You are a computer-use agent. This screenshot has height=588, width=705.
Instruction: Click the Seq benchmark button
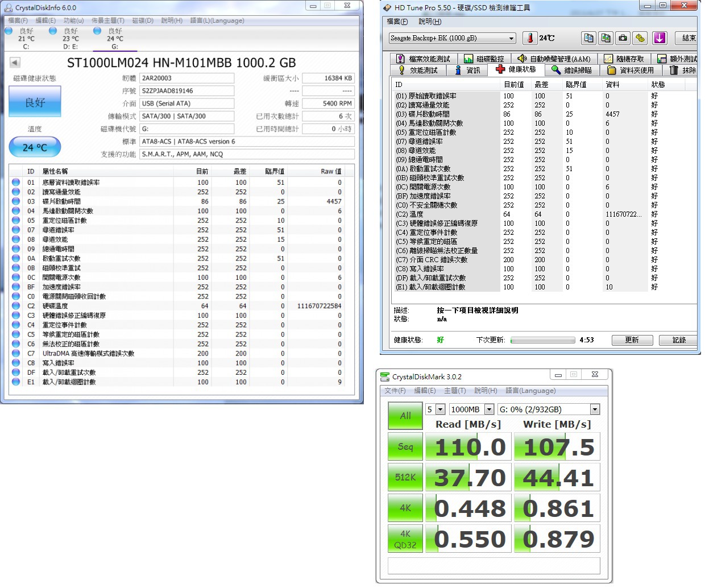tap(405, 446)
